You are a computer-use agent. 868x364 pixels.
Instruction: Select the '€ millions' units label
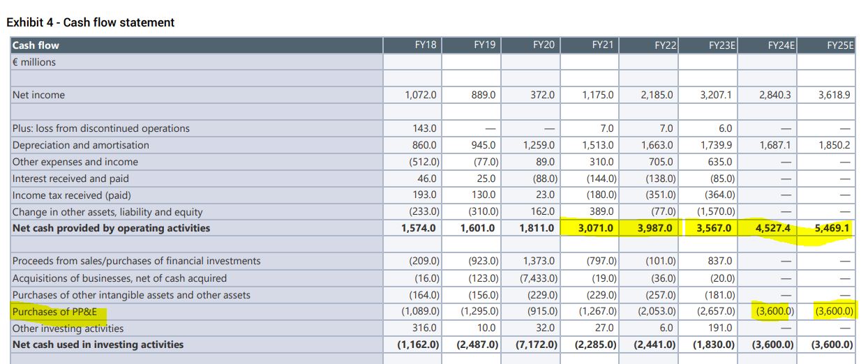coord(34,62)
